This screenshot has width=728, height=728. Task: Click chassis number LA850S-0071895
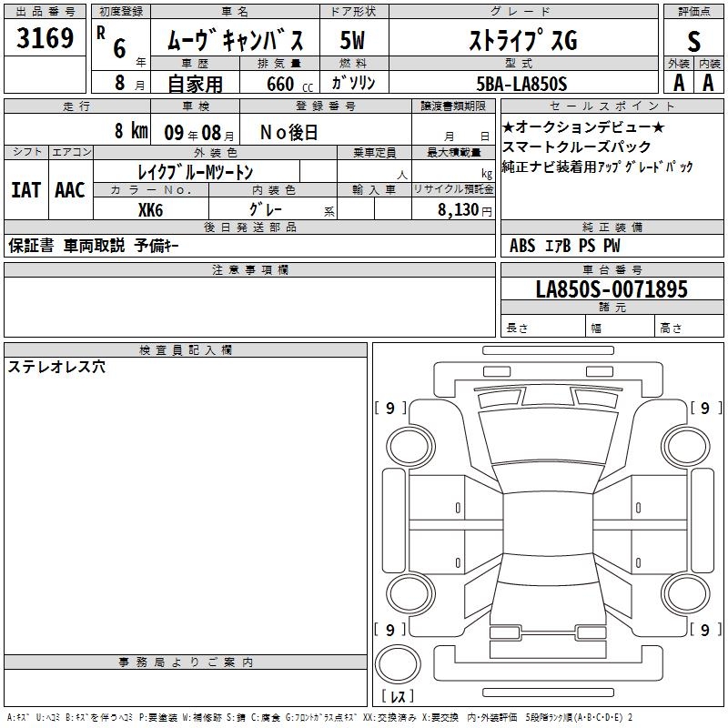point(612,288)
